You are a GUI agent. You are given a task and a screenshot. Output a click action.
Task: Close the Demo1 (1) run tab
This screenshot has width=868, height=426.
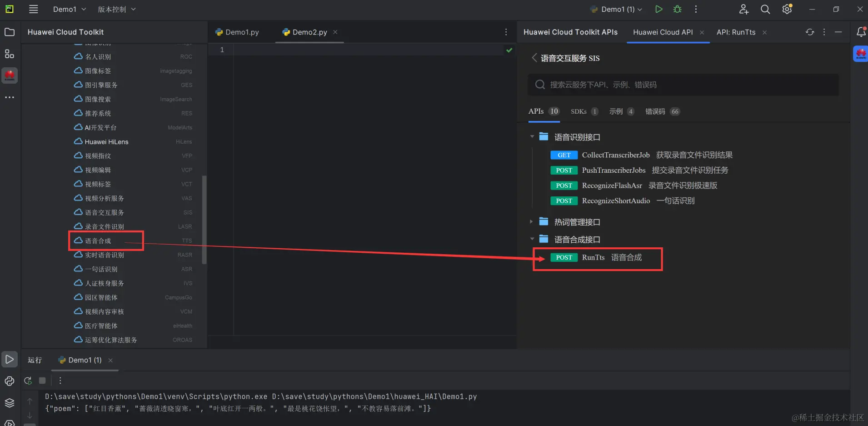(110, 360)
